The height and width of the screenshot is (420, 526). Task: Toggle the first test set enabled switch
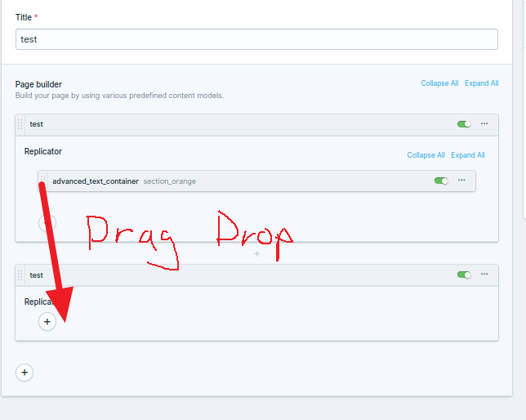[x=464, y=124]
